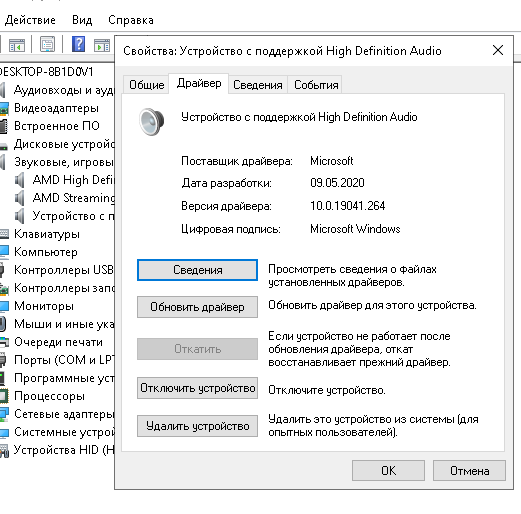Click Microsoft provider value

(x=331, y=161)
